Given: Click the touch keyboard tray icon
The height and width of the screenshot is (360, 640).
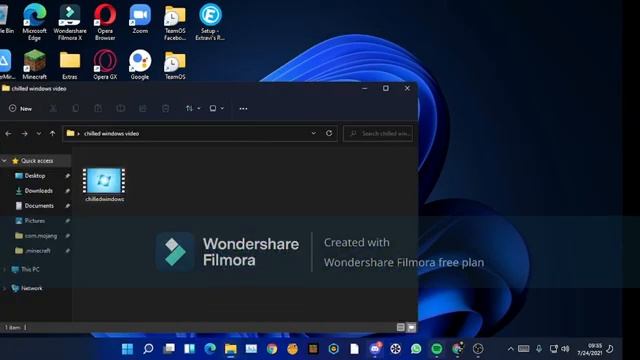Looking at the screenshot, I should point(524,349).
